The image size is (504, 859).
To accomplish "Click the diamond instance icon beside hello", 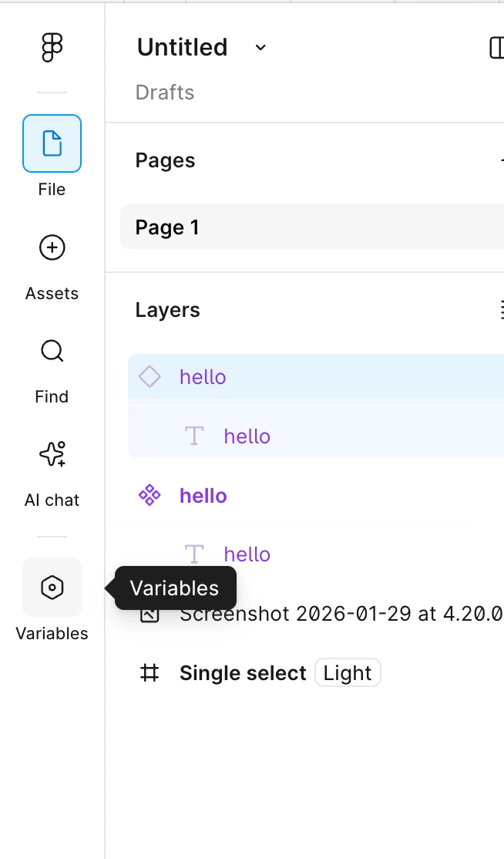I will (x=150, y=377).
